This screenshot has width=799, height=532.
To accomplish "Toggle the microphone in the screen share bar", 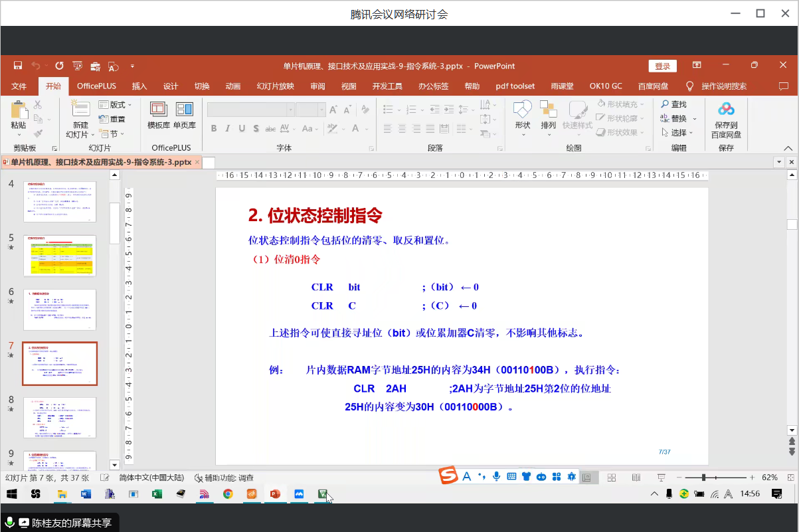I will [10, 523].
